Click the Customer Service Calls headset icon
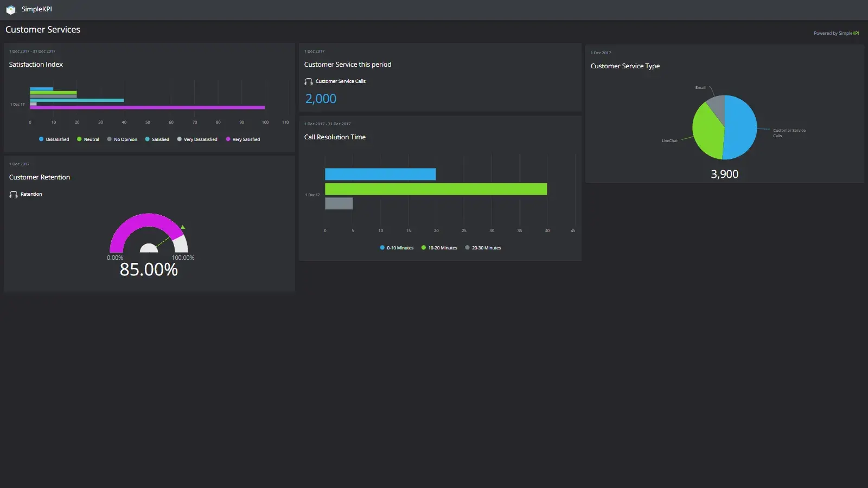 tap(309, 81)
